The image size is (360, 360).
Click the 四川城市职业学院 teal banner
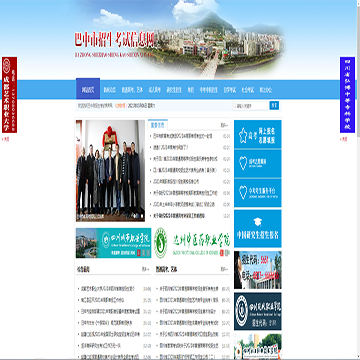pyautogui.click(x=113, y=243)
